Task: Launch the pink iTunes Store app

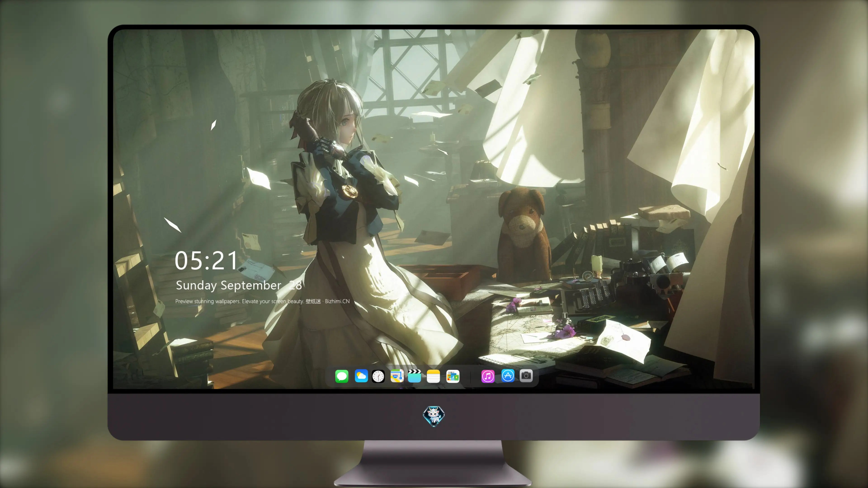Action: pos(488,376)
